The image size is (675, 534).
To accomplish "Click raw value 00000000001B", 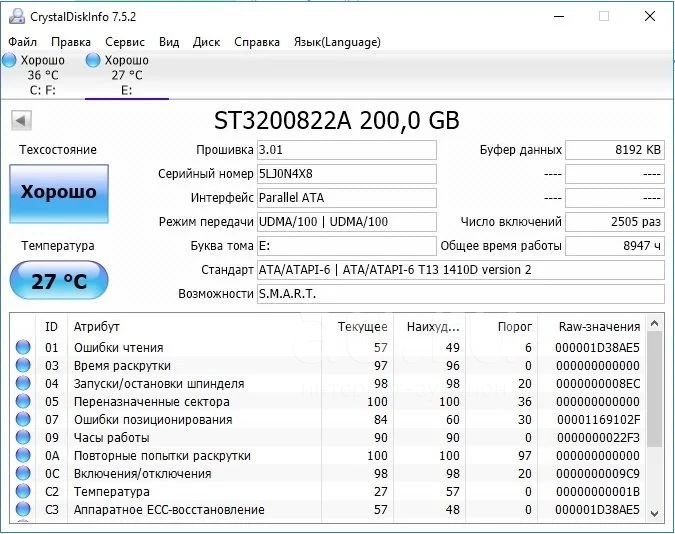I will pyautogui.click(x=598, y=491).
